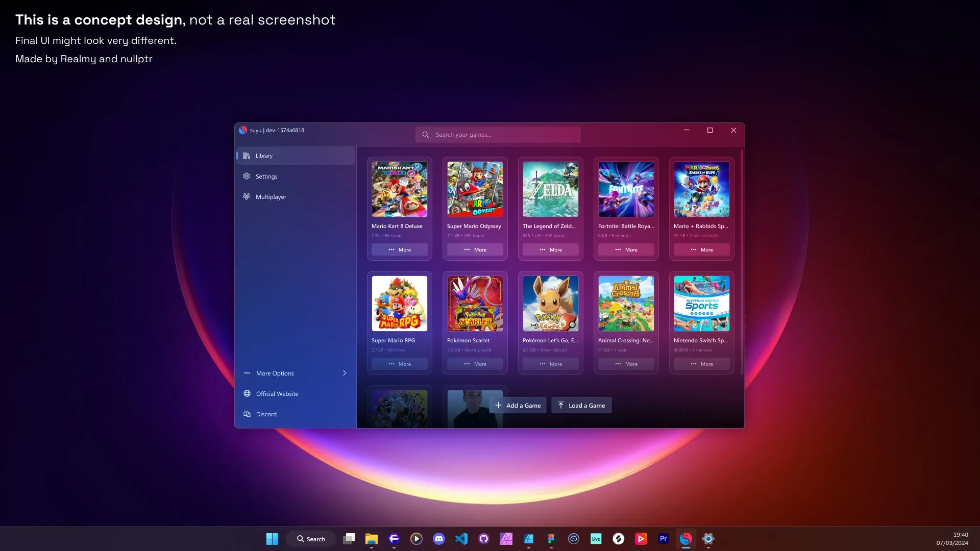Viewport: 980px width, 551px height.
Task: Open More menu for Mario Kart 8 Deluxe
Action: [399, 250]
